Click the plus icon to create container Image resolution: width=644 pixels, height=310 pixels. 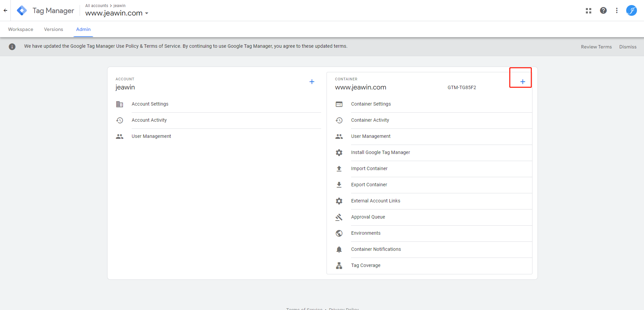[x=522, y=82]
